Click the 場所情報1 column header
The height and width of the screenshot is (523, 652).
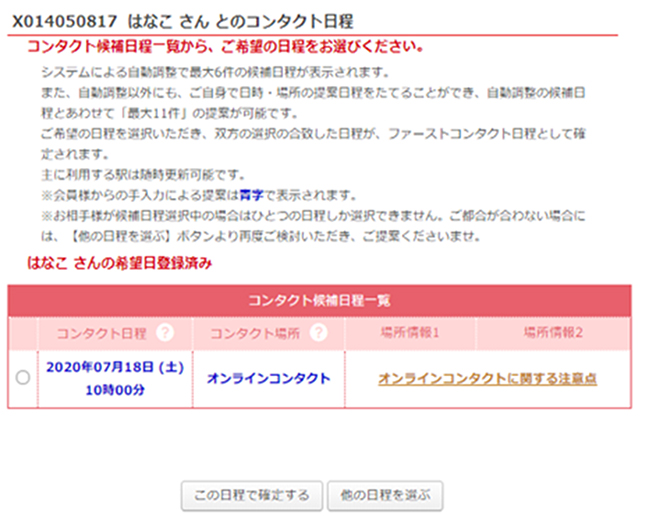tap(410, 333)
